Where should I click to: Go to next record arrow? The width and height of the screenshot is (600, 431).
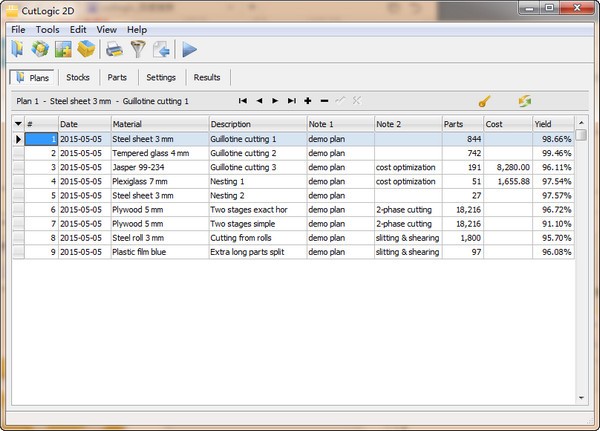coord(275,101)
